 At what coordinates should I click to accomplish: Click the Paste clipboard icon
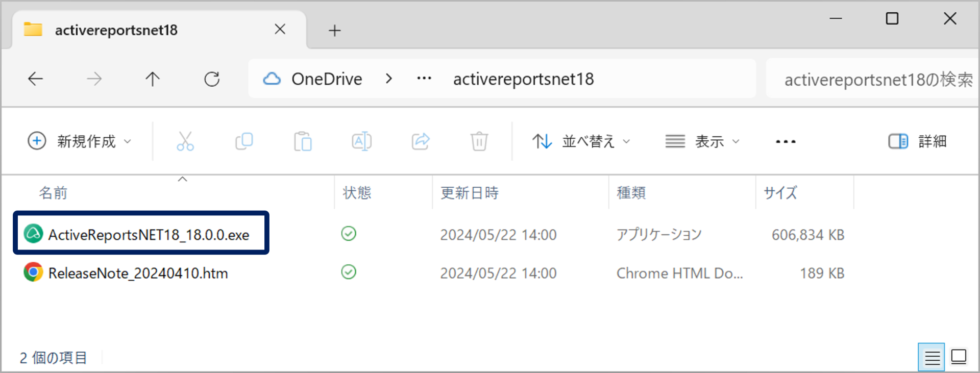303,141
